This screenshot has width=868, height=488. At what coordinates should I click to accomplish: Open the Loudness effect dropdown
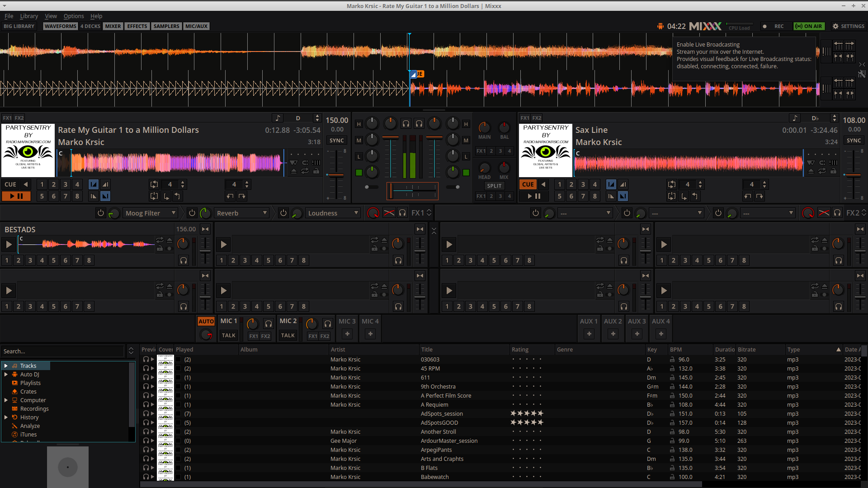[333, 213]
